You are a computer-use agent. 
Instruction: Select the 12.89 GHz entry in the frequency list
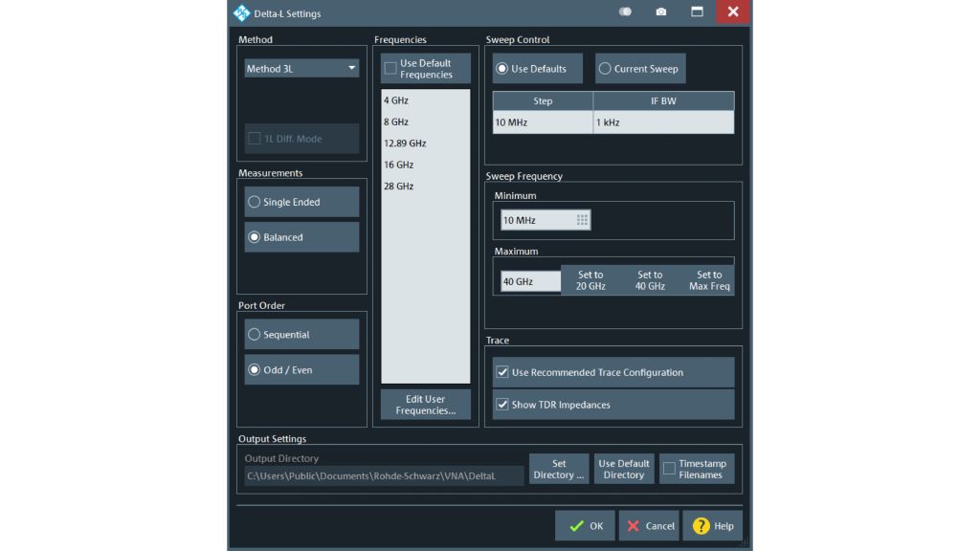404,143
